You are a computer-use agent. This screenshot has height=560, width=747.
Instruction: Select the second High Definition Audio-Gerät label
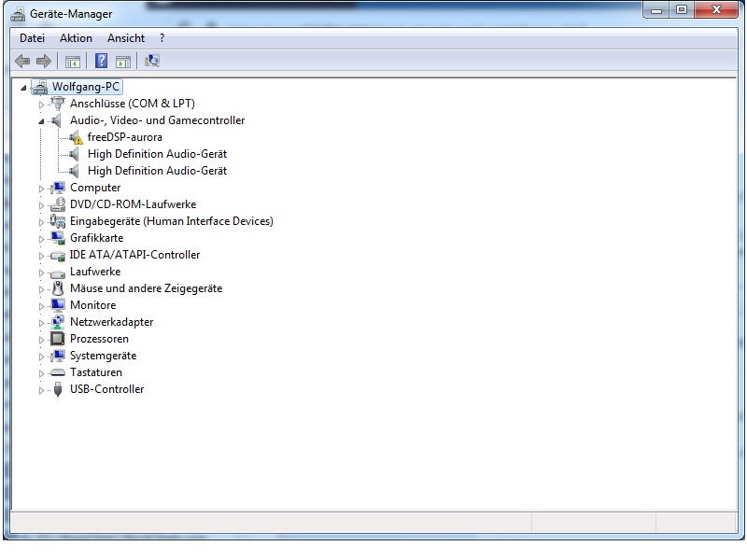[x=157, y=171]
